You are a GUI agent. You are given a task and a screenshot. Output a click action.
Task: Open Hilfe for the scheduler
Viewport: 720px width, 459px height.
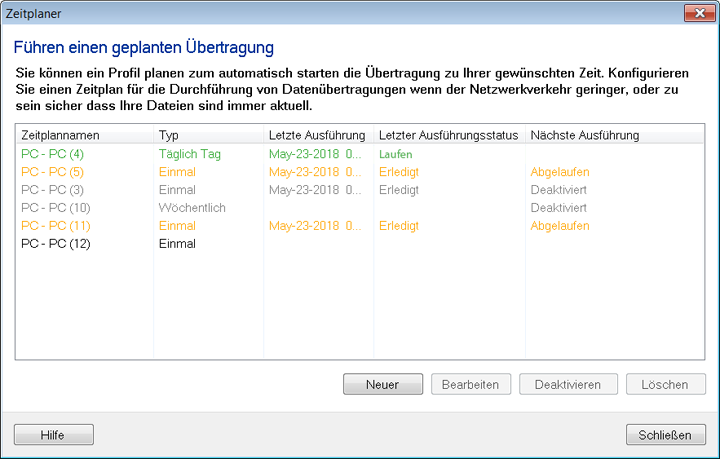(53, 435)
